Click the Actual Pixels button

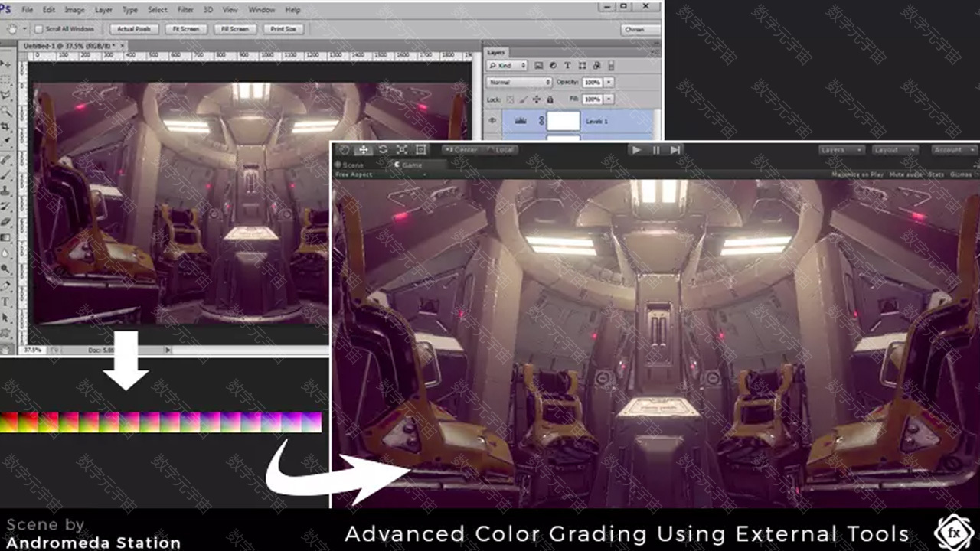tap(135, 29)
